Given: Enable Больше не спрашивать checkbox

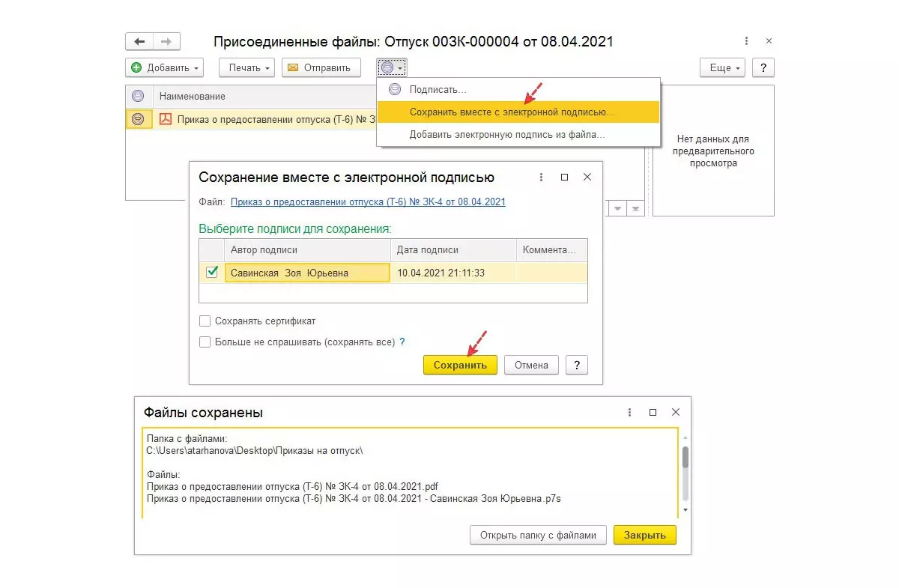Looking at the screenshot, I should click(x=205, y=342).
